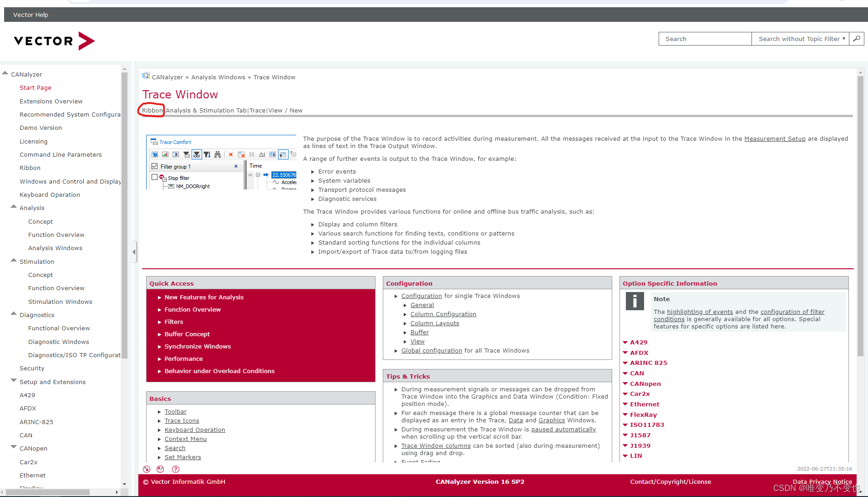Expand the CANopen tree node arrow

pyautogui.click(x=14, y=447)
